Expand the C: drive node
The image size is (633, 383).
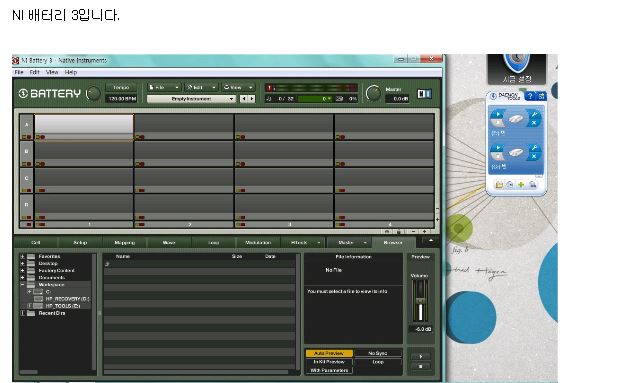pos(29,291)
